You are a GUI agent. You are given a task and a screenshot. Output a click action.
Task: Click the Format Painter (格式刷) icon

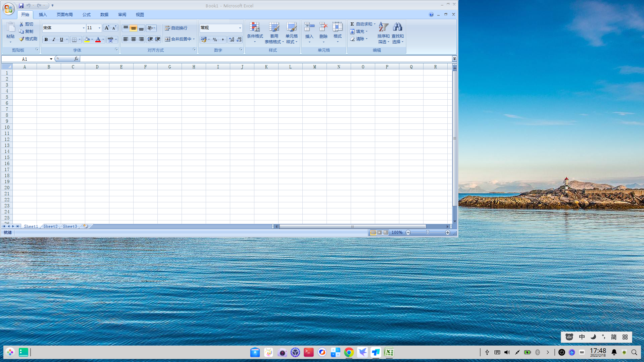point(22,39)
